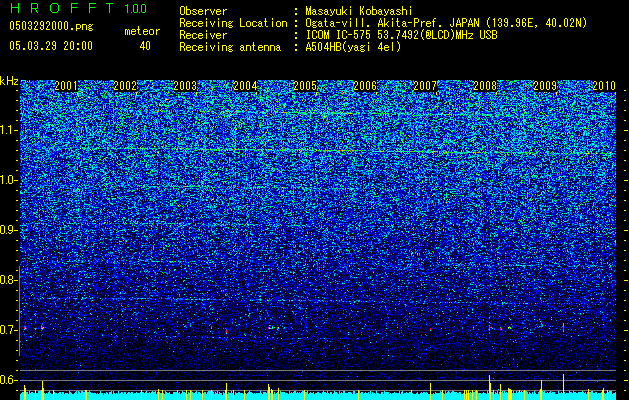Click the Receiving Location label

coord(233,23)
